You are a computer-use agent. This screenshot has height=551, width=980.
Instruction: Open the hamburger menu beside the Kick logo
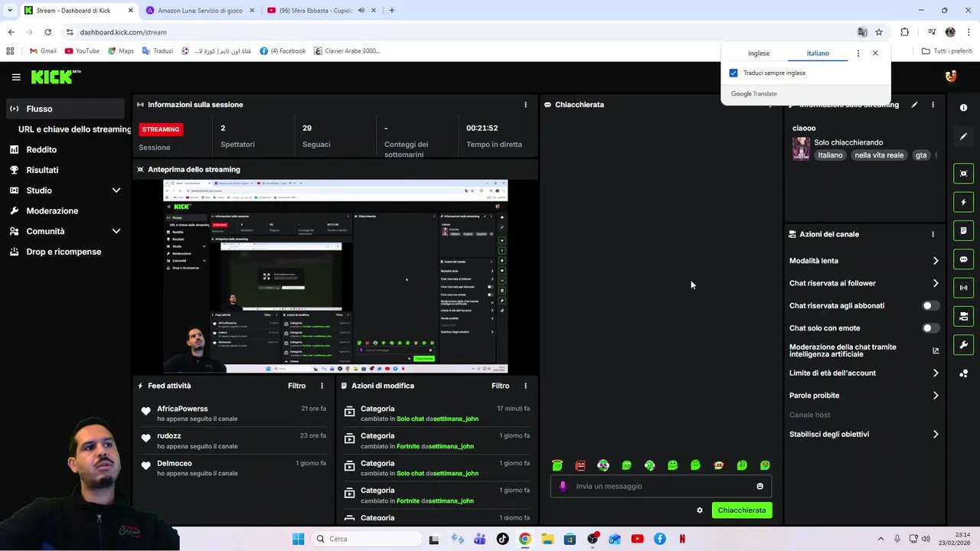point(16,77)
